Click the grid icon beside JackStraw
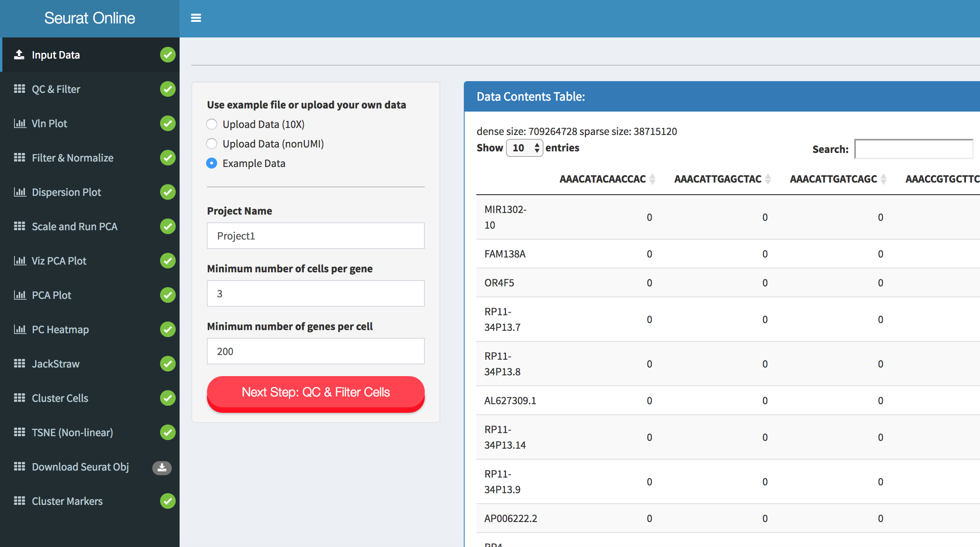 click(x=20, y=364)
